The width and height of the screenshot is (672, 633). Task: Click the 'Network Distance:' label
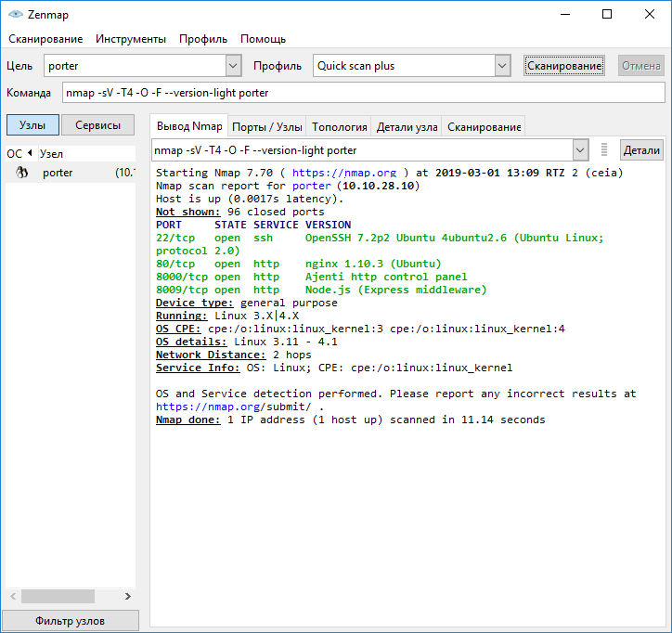point(211,355)
